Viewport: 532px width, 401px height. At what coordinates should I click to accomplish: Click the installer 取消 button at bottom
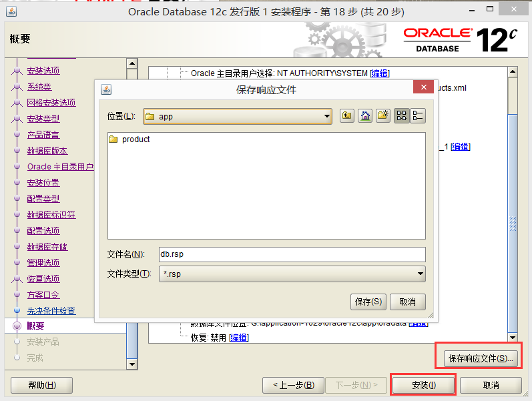pyautogui.click(x=491, y=386)
